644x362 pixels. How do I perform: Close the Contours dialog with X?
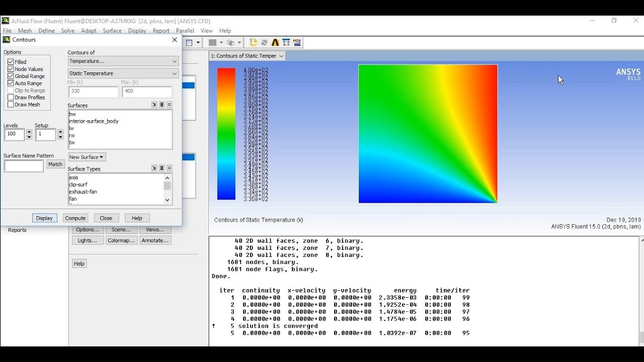click(175, 40)
